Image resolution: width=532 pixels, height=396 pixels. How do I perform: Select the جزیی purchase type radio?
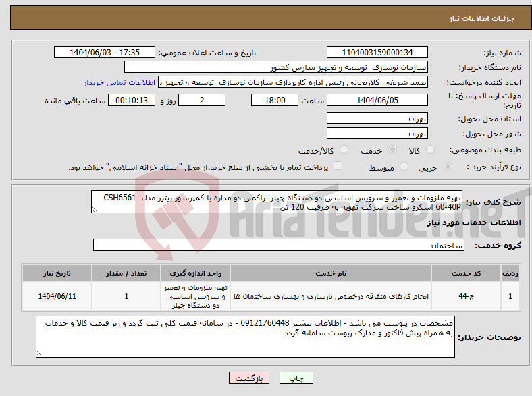point(448,167)
